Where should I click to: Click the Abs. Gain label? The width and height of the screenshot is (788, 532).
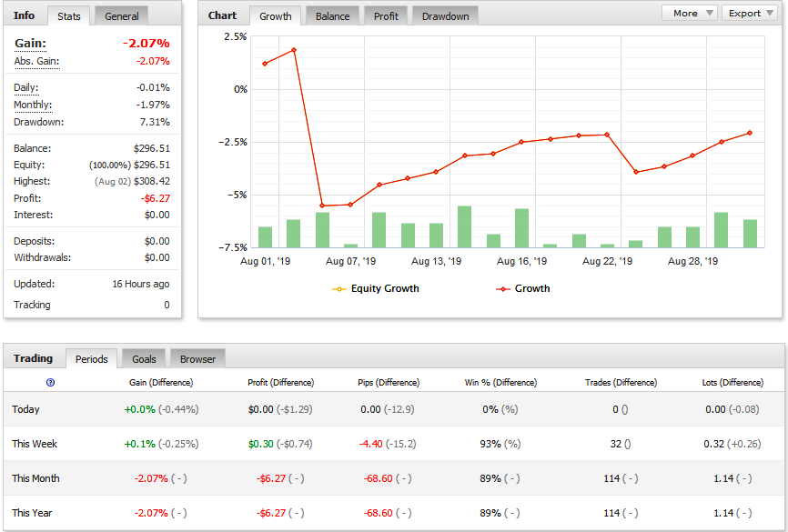coord(36,61)
